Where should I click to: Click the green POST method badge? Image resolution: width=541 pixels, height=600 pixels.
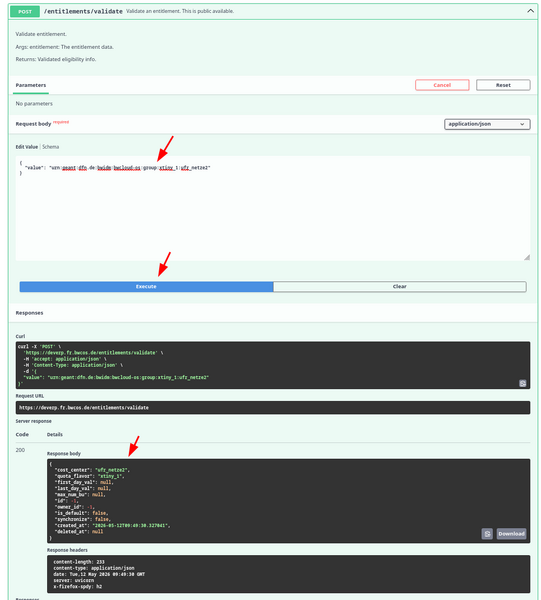(x=25, y=11)
